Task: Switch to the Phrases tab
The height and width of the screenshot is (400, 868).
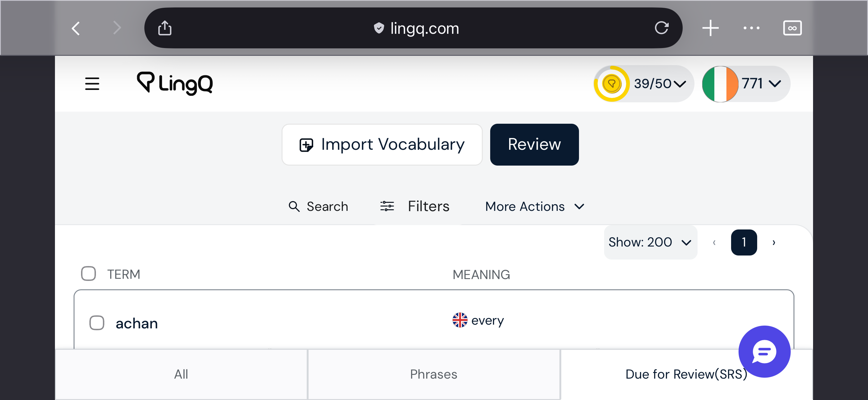Action: point(433,374)
